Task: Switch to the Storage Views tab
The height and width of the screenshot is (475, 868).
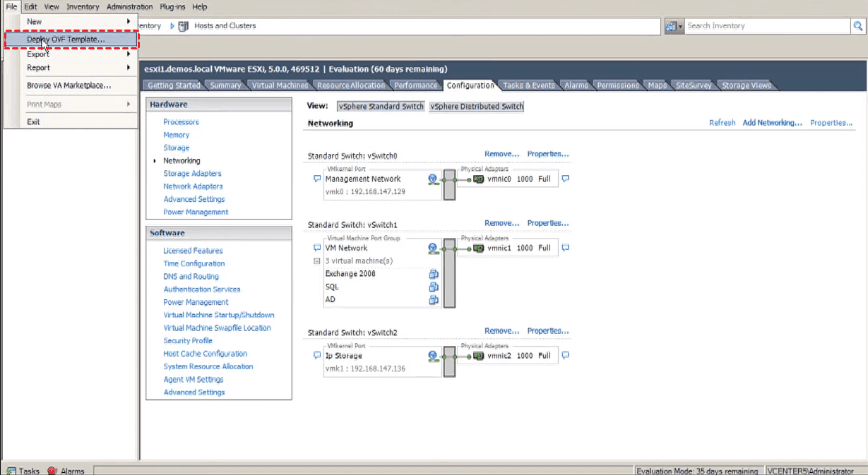Action: 746,85
